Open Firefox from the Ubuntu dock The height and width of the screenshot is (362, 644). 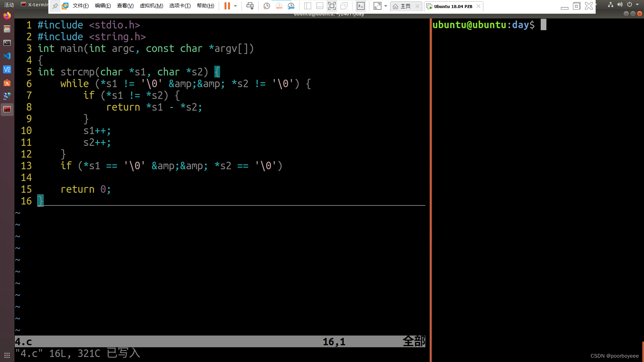click(7, 16)
